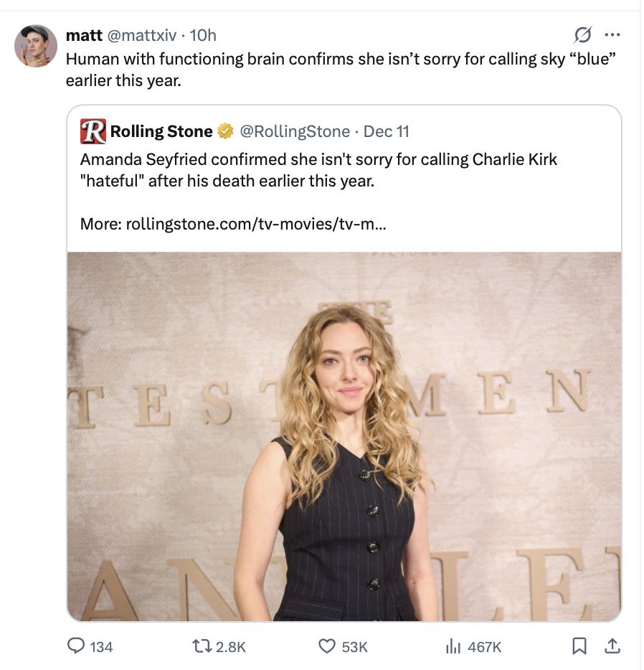Like the tweet with the heart icon
Viewport: 644px width, 670px height.
coord(327,646)
